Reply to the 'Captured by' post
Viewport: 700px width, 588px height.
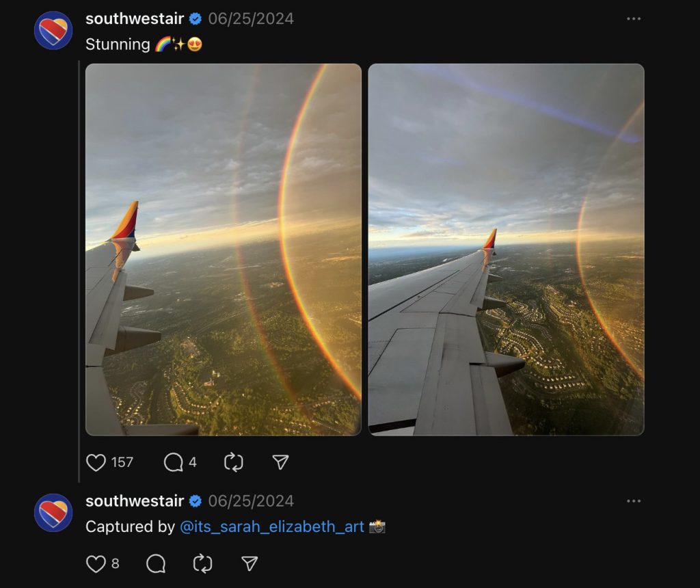click(156, 563)
